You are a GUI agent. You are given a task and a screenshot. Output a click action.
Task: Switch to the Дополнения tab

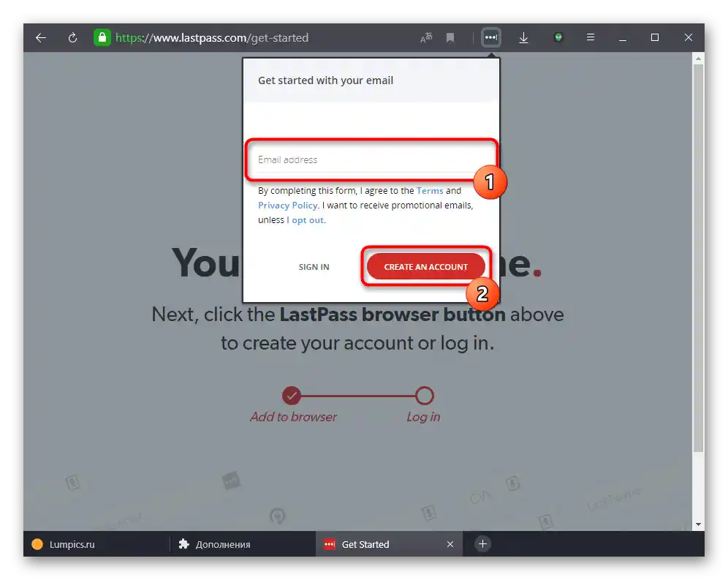243,544
